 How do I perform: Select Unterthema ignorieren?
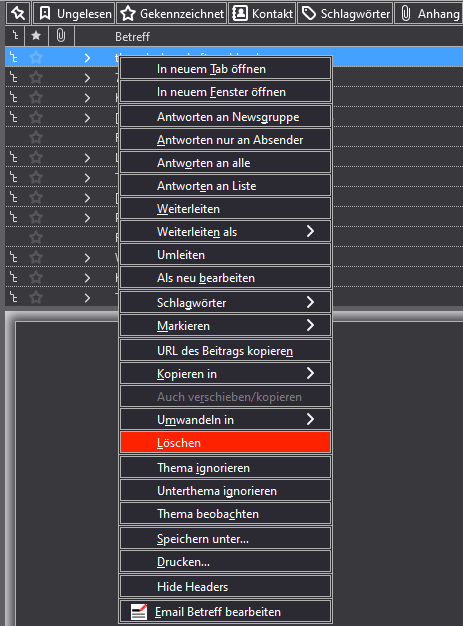pyautogui.click(x=226, y=491)
